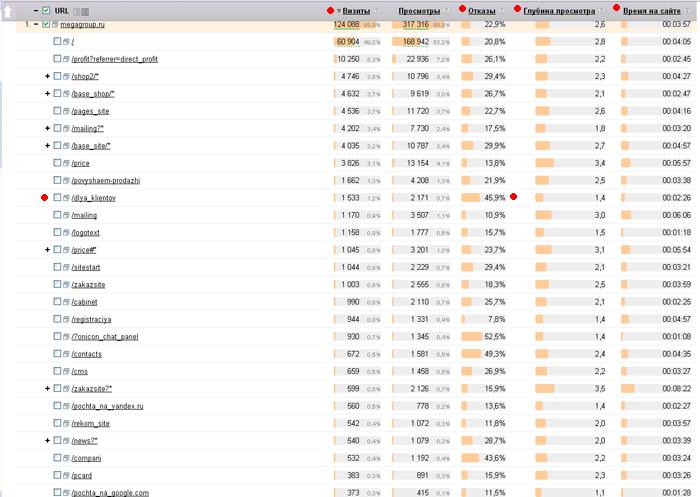700x497 pixels.
Task: Uncheck the megagroup.ru row checkbox
Action: click(x=46, y=24)
